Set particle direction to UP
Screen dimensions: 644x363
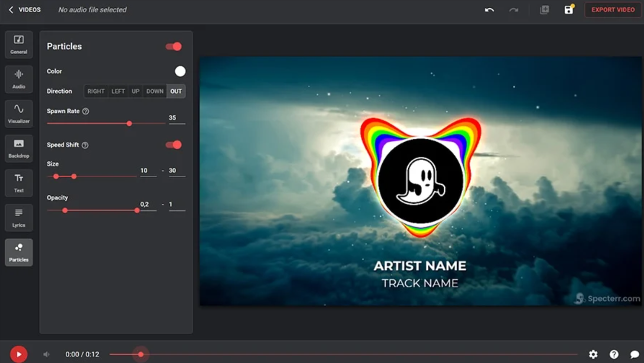(135, 91)
